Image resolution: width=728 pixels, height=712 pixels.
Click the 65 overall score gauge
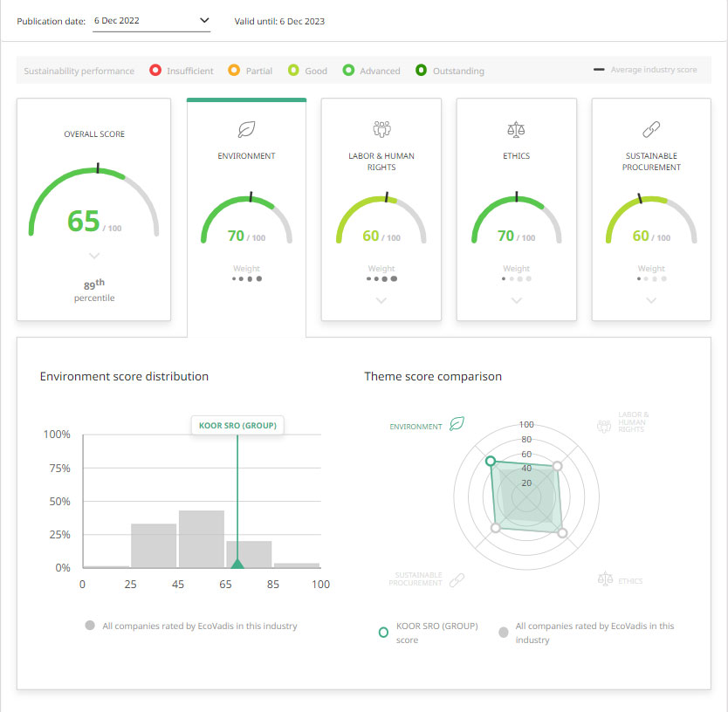pos(93,202)
